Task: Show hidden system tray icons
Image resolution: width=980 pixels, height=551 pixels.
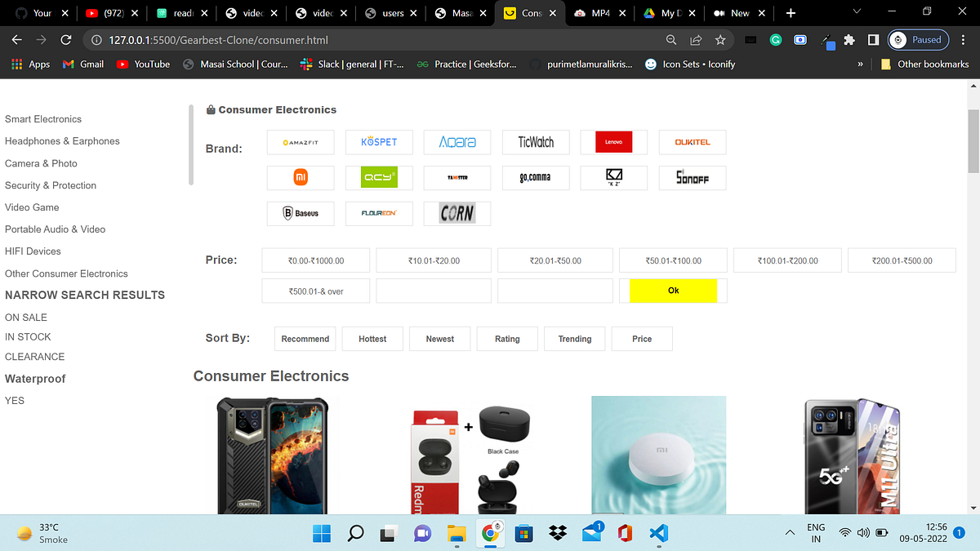Action: coord(790,533)
